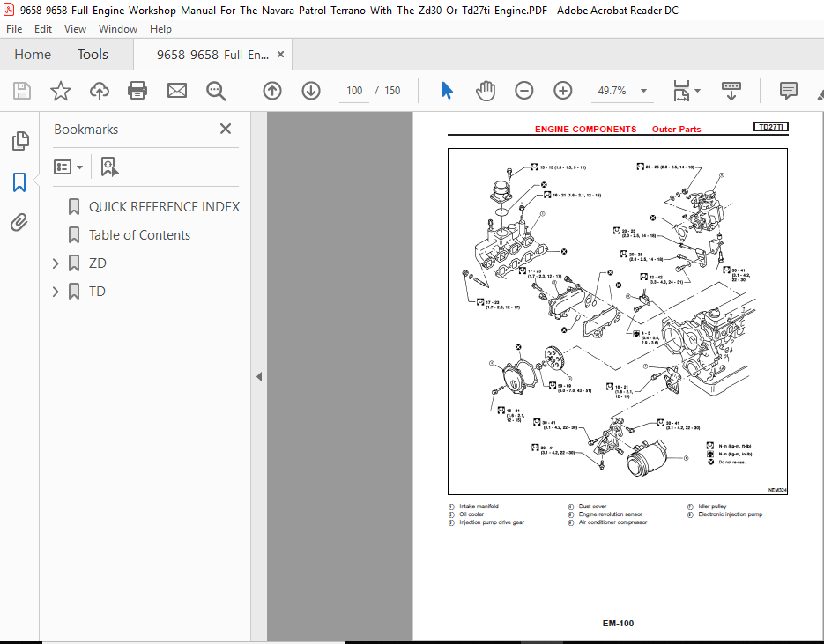This screenshot has height=644, width=824.
Task: Click the Save file icon
Action: click(x=21, y=91)
